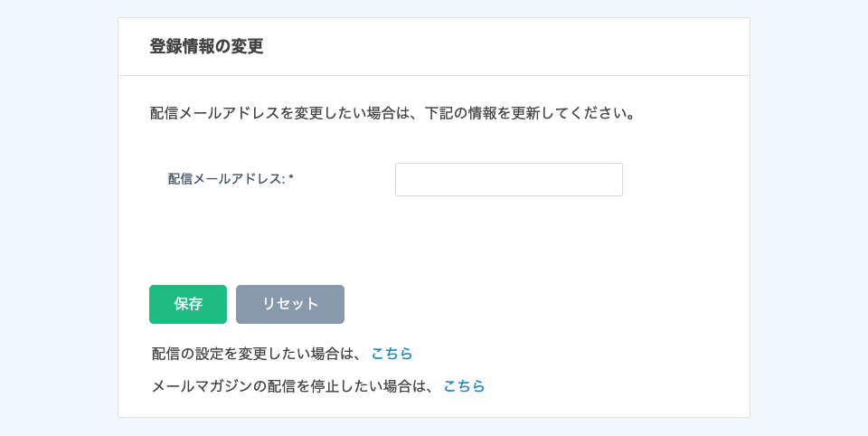
Task: Click the empty space between the field and 保存
Action: coord(362,240)
